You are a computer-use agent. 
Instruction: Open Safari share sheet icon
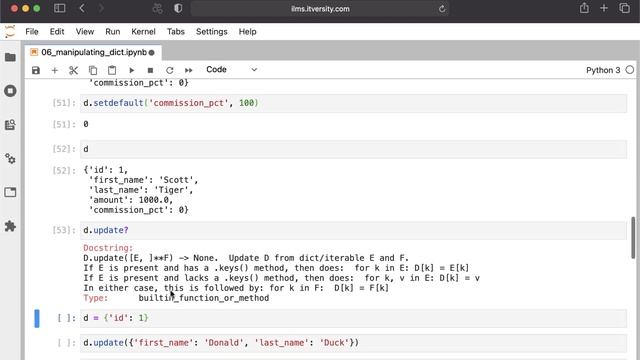(584, 8)
